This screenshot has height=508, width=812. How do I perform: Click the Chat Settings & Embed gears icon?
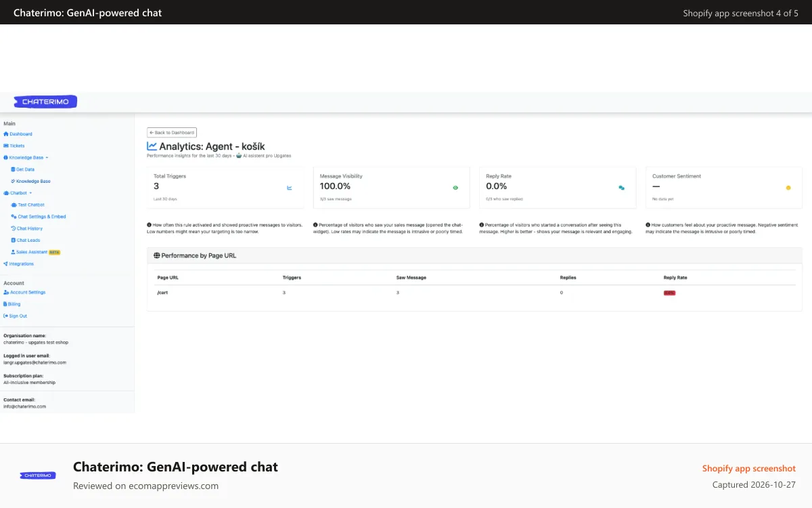pos(14,217)
